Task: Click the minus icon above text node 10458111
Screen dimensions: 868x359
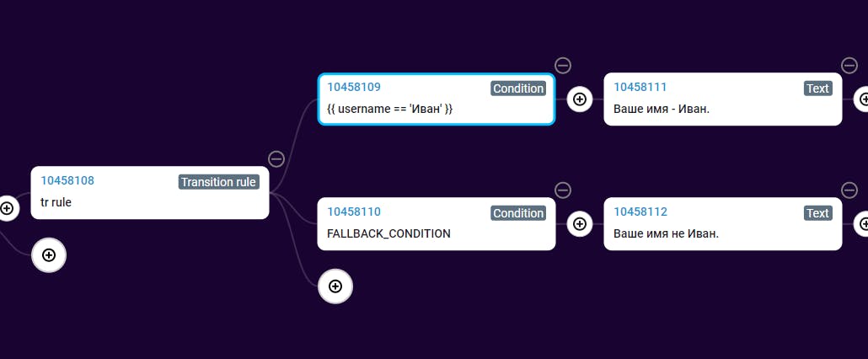Action: (849, 65)
